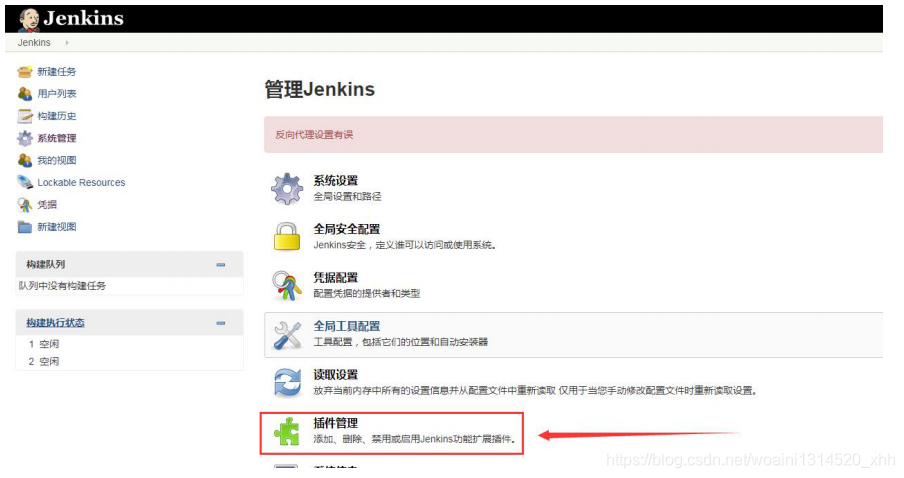Click the 新建视图 folder icon
This screenshot has height=478, width=904.
[25, 227]
